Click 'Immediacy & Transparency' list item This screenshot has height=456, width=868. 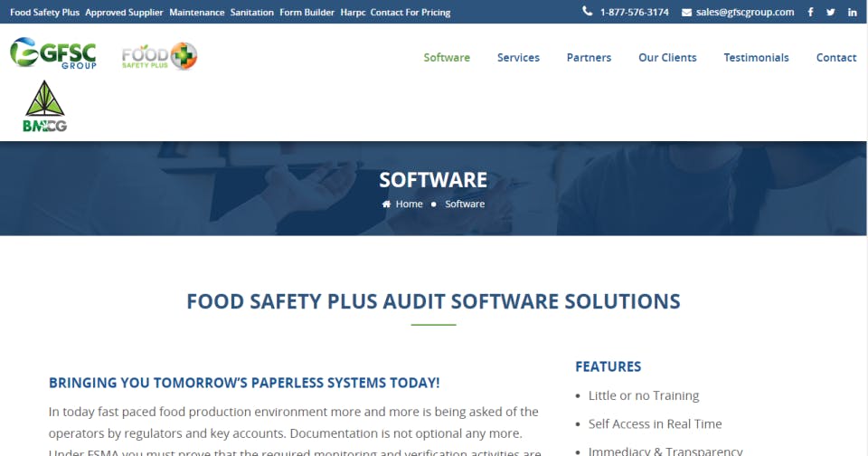665,451
